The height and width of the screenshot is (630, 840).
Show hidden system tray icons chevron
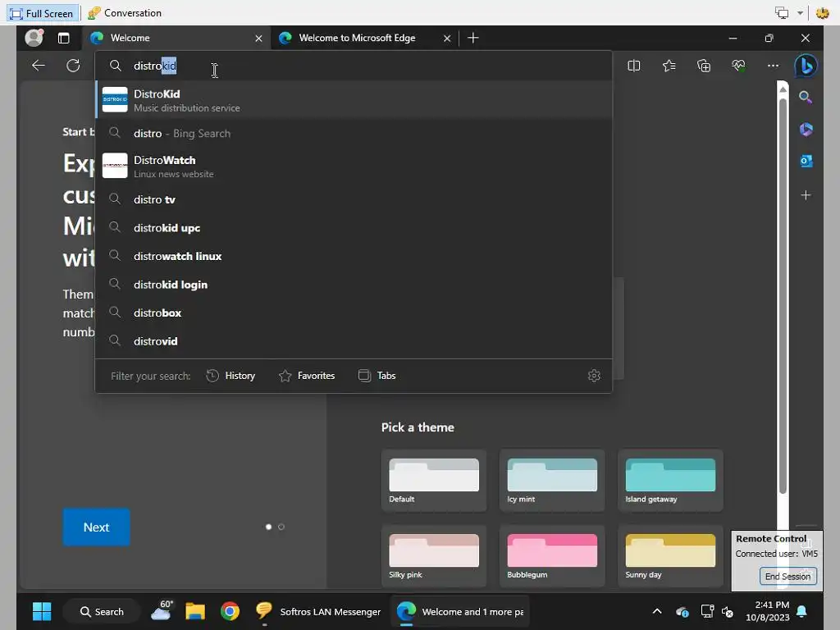coord(657,611)
